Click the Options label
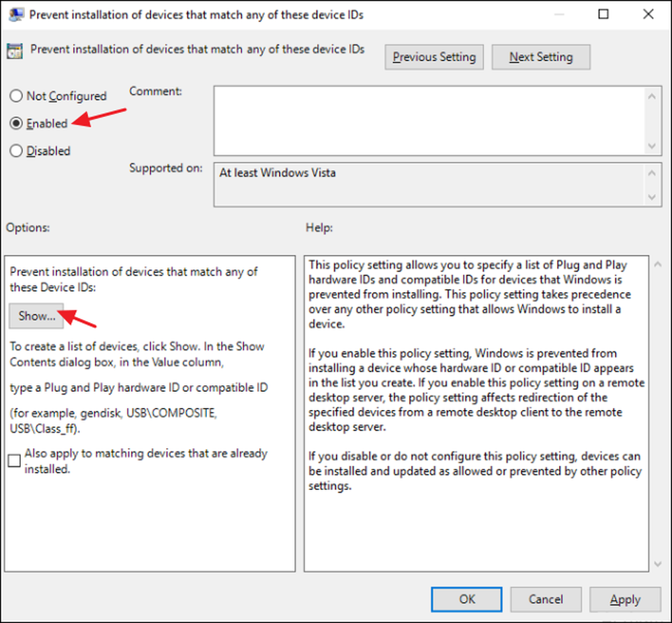This screenshot has height=623, width=672. pos(28,228)
